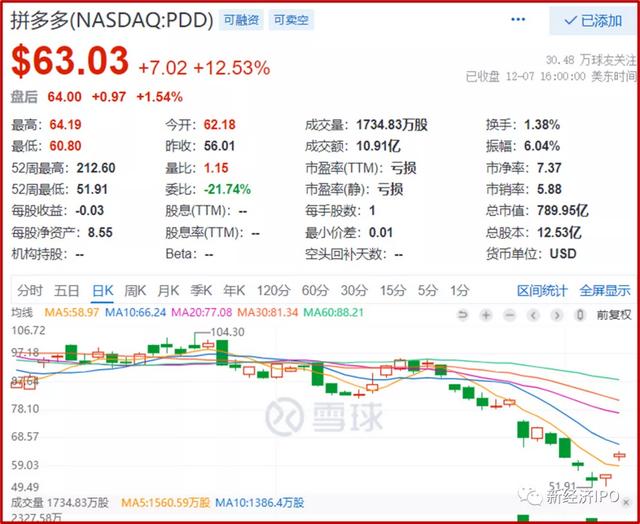Click the MA60:88.21 moving average label

point(333,313)
